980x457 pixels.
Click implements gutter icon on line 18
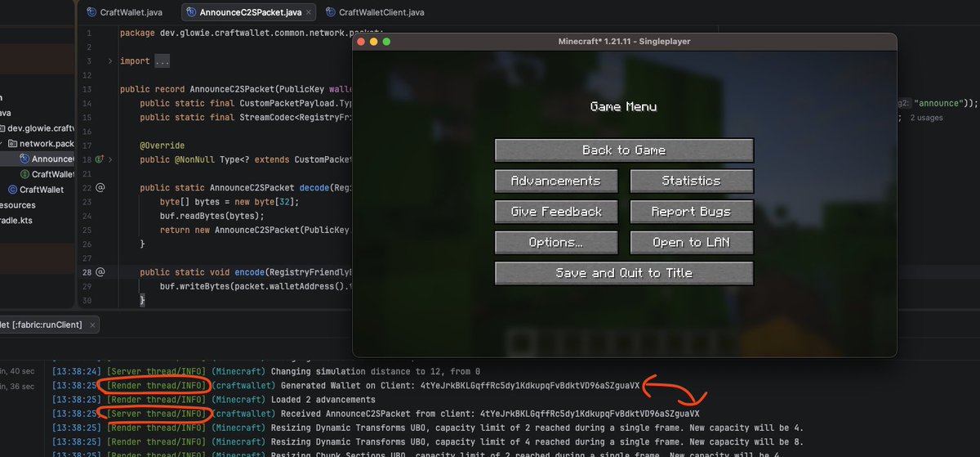tap(100, 159)
